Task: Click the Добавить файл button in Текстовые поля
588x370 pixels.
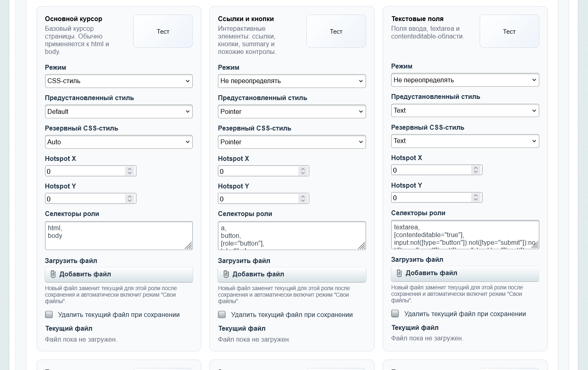Action: (465, 273)
